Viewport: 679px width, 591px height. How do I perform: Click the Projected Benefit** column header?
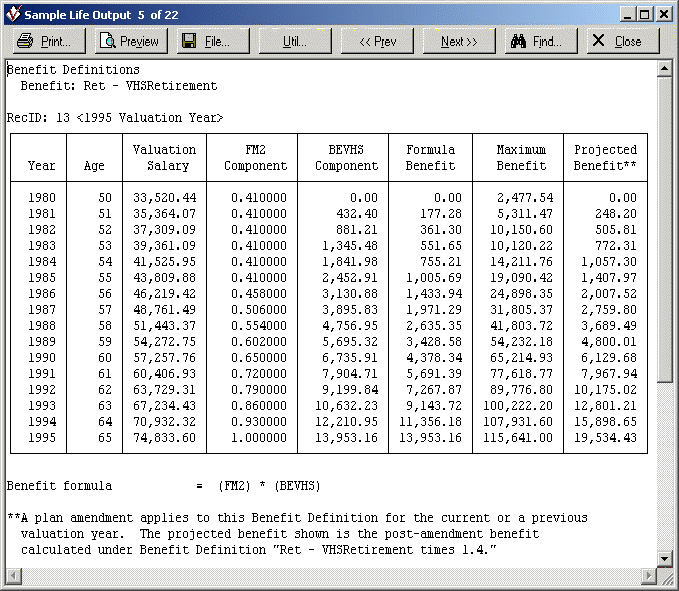coord(605,158)
